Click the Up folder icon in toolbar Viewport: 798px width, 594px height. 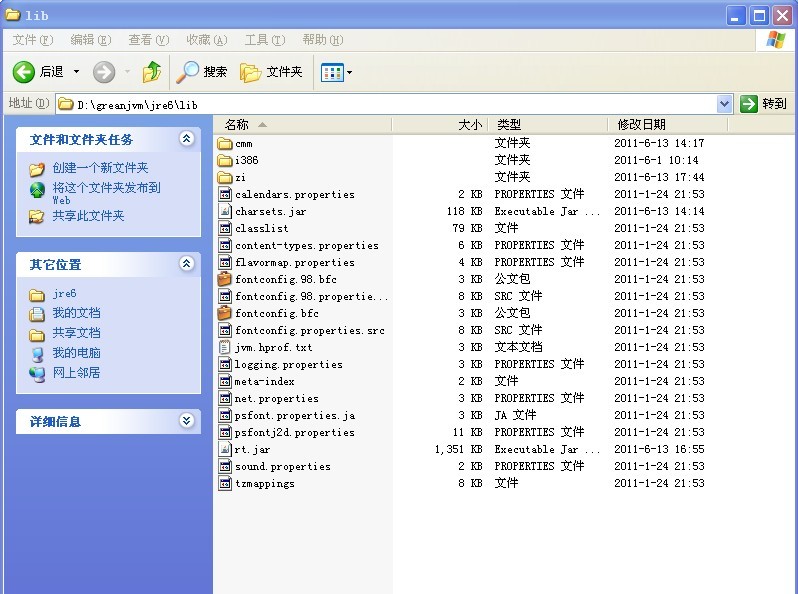coord(152,72)
